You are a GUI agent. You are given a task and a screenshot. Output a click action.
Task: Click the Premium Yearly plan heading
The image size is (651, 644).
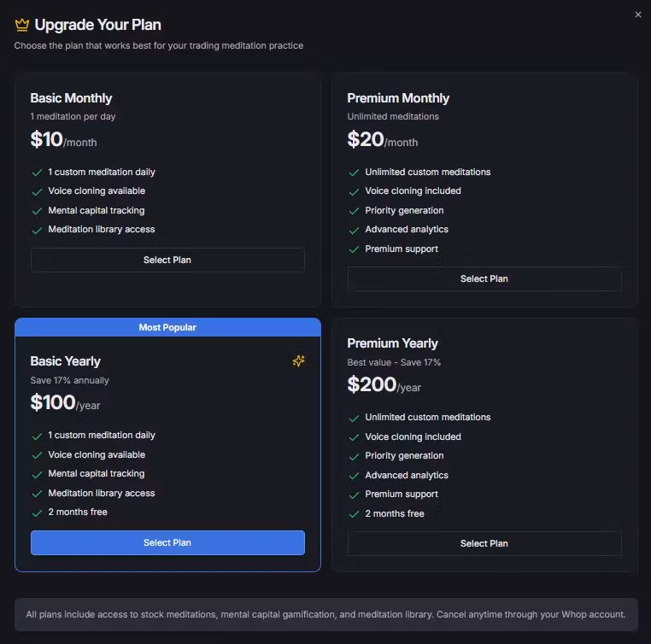tap(392, 343)
